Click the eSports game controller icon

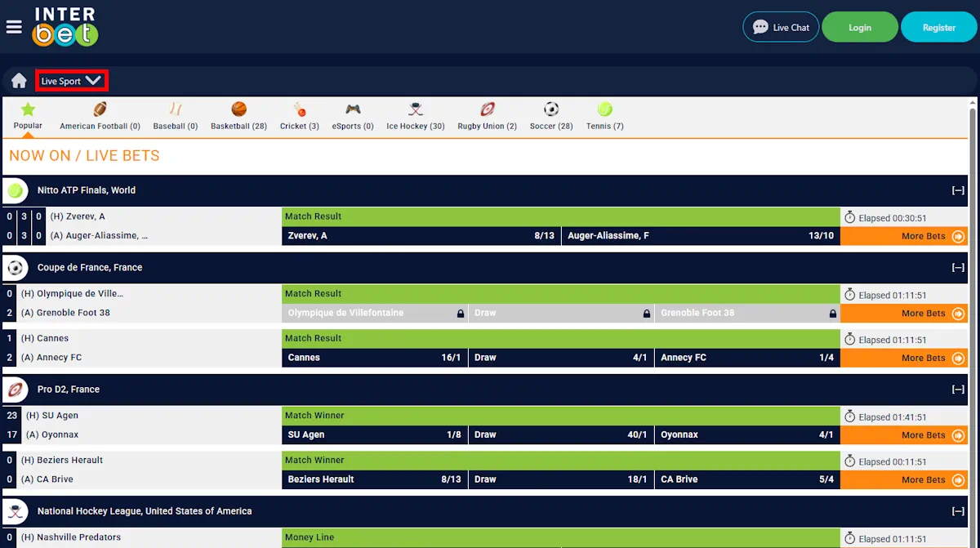pyautogui.click(x=352, y=110)
